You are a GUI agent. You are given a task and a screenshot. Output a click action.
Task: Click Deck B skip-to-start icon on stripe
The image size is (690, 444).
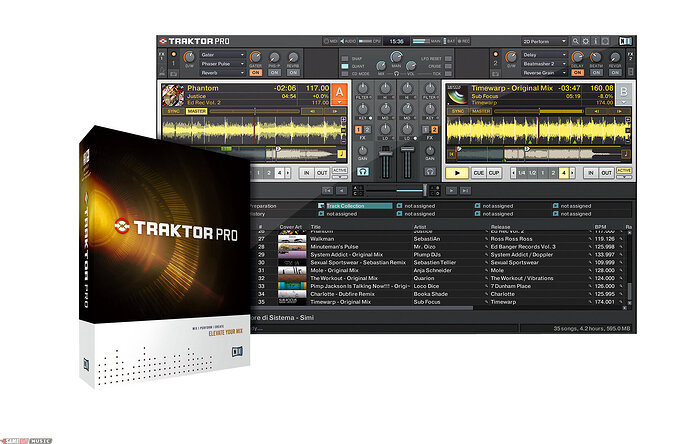pyautogui.click(x=451, y=154)
